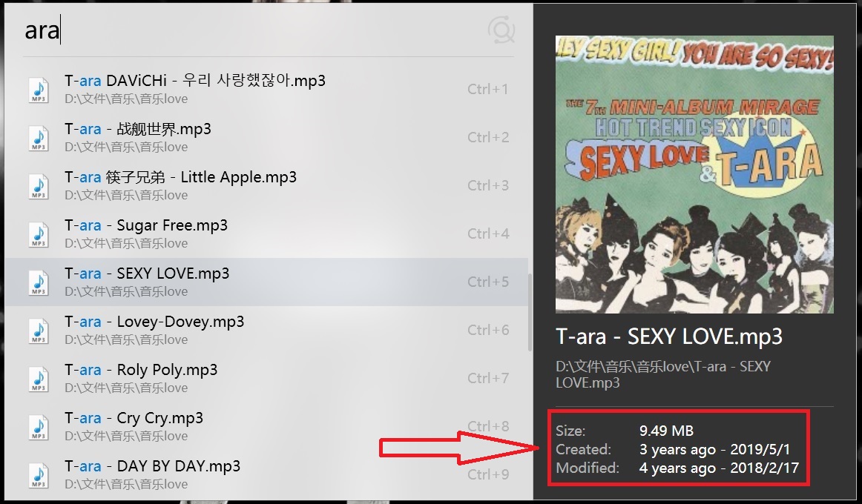
Task: Click the Ctrl+6 shortcut hint
Action: click(488, 330)
